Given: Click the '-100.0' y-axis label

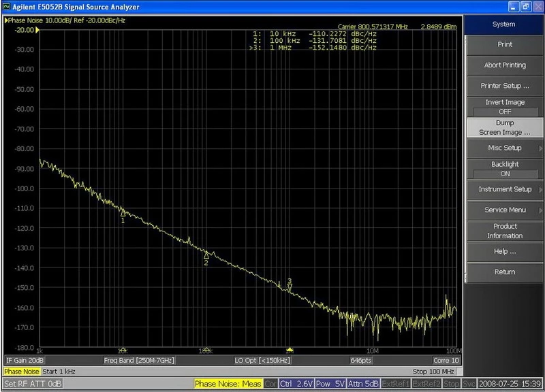Looking at the screenshot, I should (x=25, y=189).
